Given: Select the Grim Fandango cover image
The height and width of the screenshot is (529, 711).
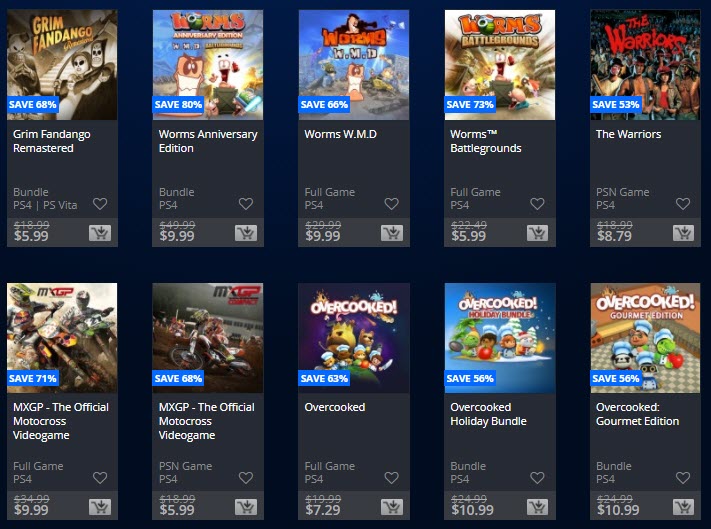Looking at the screenshot, I should (x=62, y=65).
